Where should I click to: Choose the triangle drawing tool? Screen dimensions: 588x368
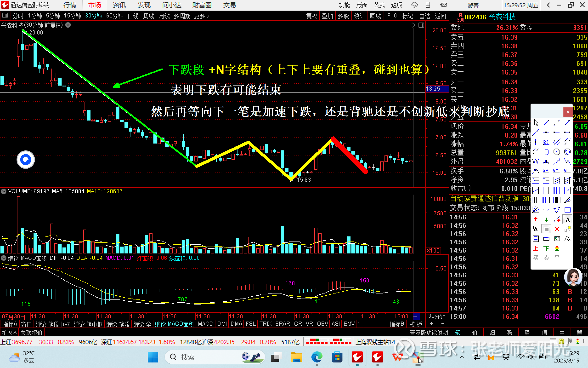pyautogui.click(x=557, y=210)
